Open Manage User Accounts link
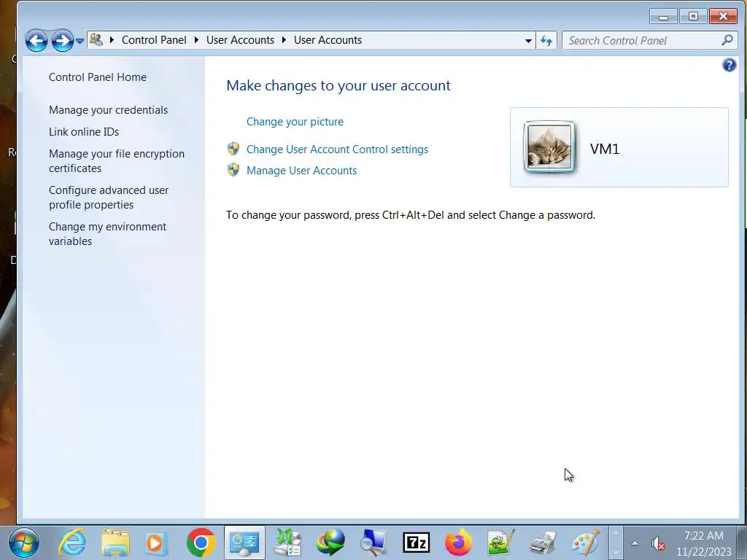747x560 pixels. (x=301, y=171)
